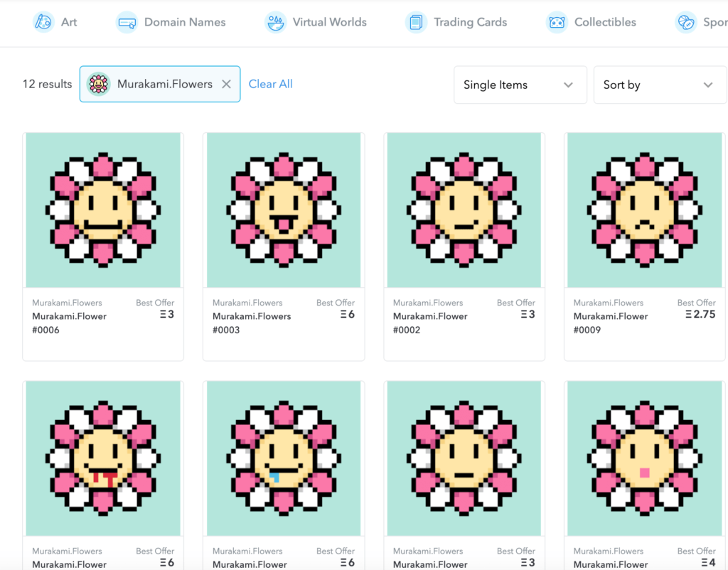Click the best offer price on #0002
Viewport: 728px width, 570px height.
(528, 314)
